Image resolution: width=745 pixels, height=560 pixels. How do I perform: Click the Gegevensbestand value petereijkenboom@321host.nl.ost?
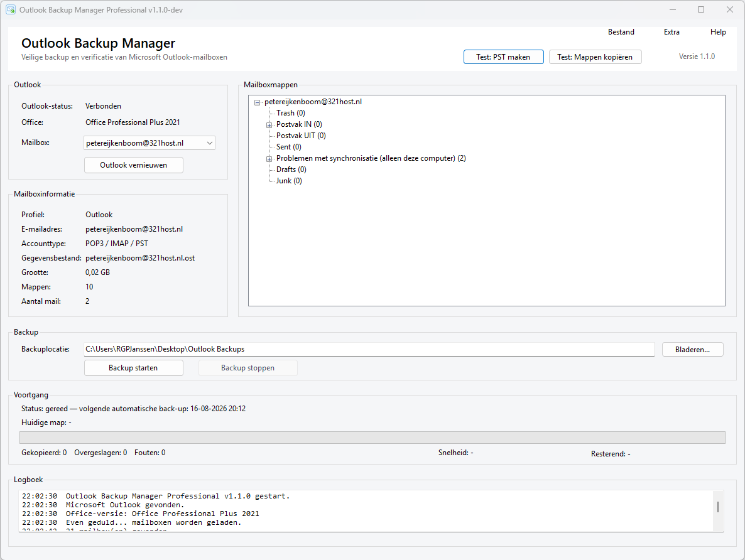pyautogui.click(x=140, y=258)
